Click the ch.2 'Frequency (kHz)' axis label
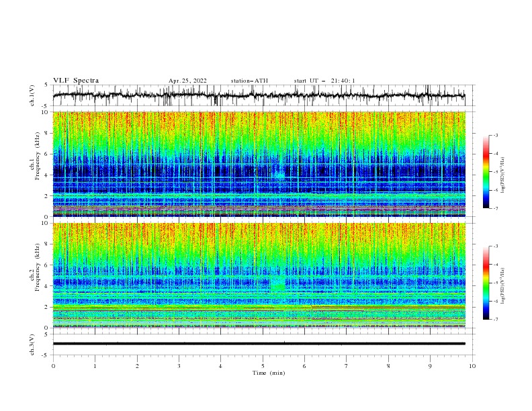 click(x=38, y=267)
